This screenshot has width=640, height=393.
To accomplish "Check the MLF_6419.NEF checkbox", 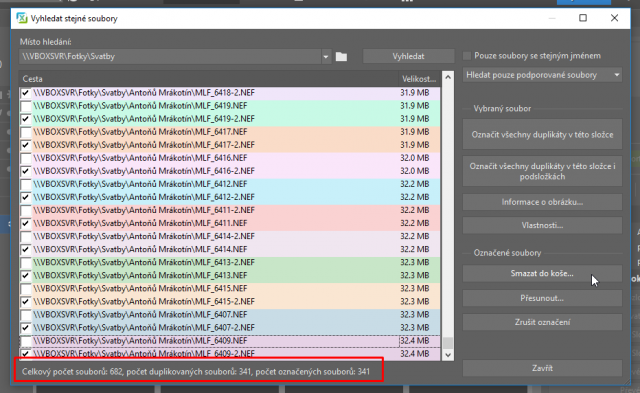I will click(26, 106).
